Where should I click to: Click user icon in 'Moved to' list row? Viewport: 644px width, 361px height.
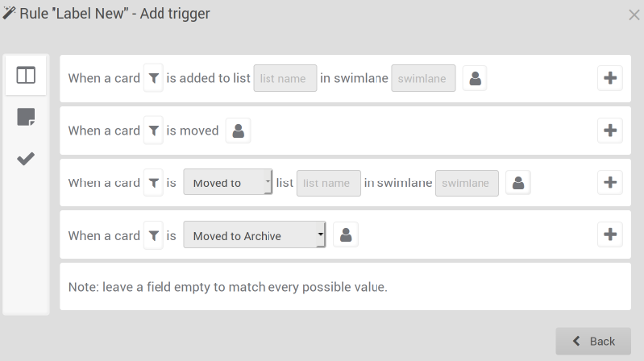(518, 182)
